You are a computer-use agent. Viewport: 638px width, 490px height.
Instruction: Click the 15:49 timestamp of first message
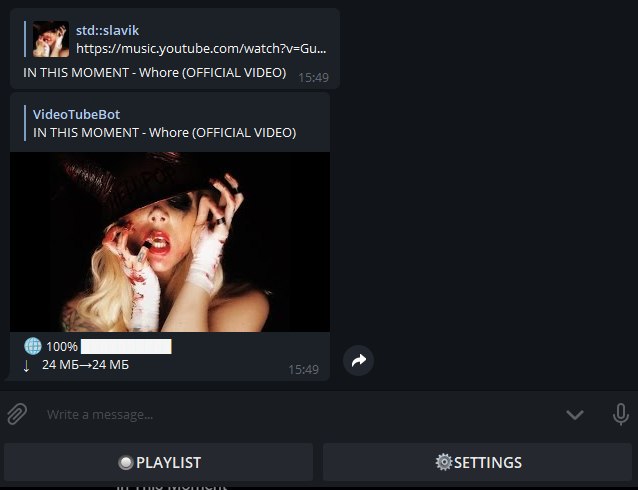coord(313,78)
